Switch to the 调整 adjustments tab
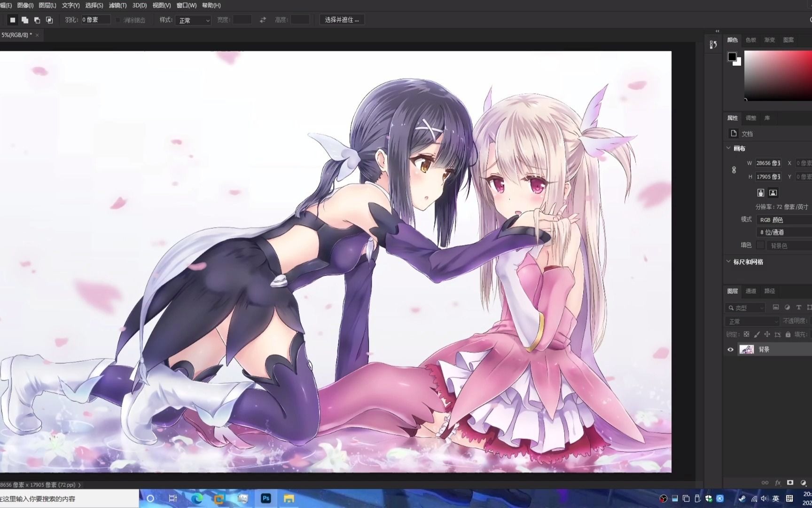Screen dimensions: 812x508 pyautogui.click(x=751, y=118)
